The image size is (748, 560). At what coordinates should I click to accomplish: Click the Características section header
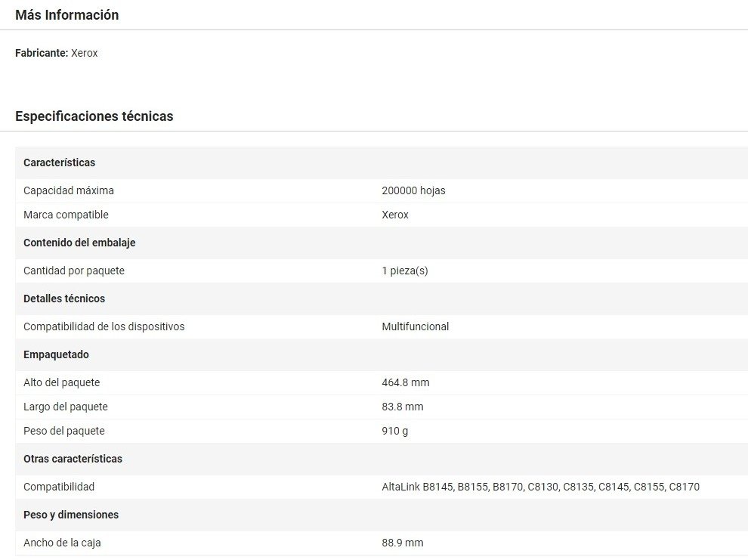[59, 162]
